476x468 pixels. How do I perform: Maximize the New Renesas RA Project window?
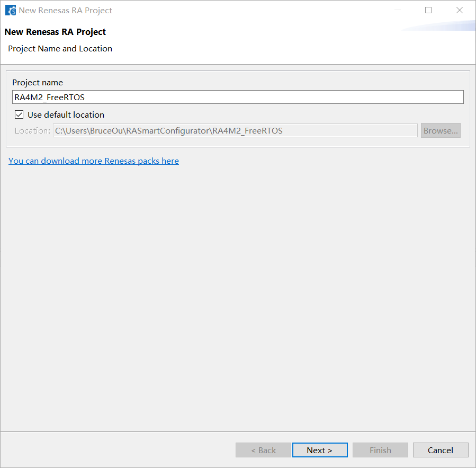[x=428, y=10]
